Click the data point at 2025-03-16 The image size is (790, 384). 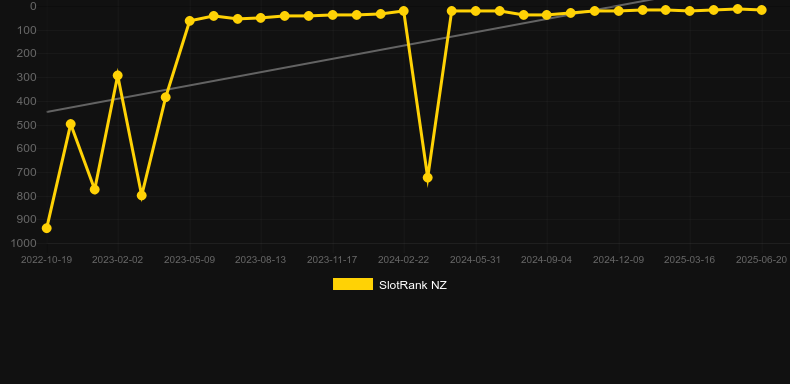click(690, 11)
